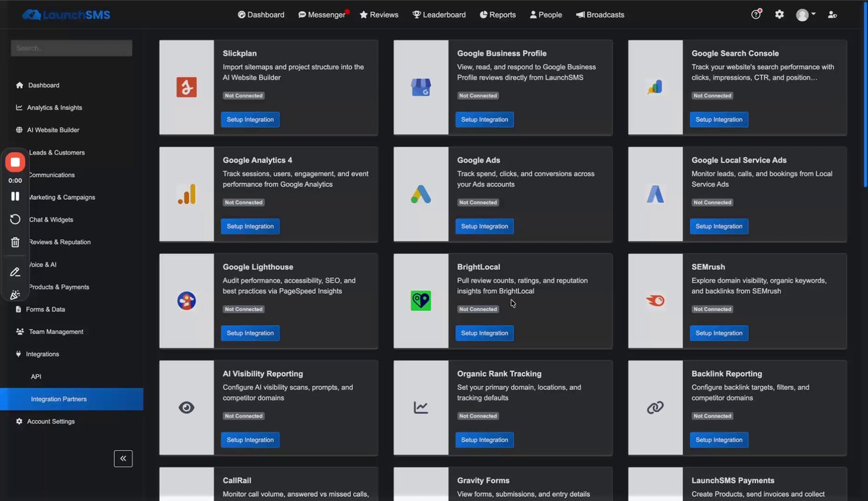The image size is (868, 501).
Task: Pause the screen recording
Action: click(15, 196)
